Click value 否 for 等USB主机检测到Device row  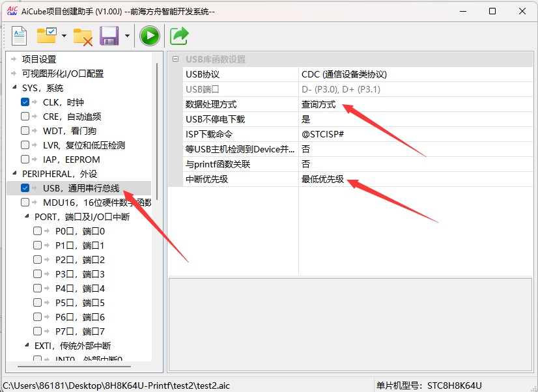[416, 149]
